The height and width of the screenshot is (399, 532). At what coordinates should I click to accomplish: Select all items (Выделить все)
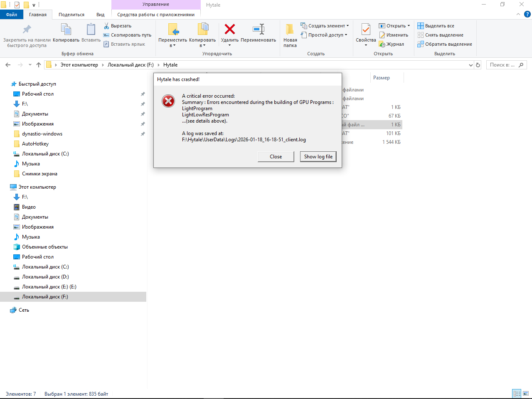436,26
